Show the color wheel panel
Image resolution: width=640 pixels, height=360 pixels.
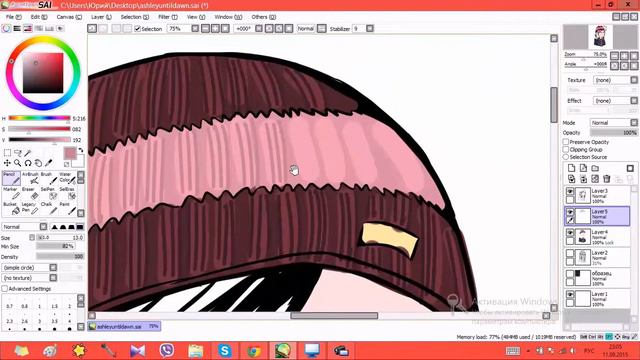click(x=6, y=29)
